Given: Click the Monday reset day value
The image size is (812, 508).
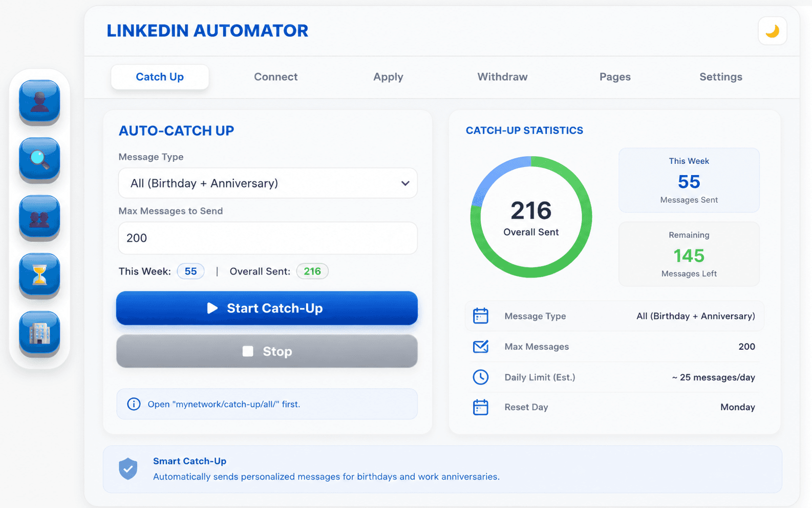Looking at the screenshot, I should pyautogui.click(x=738, y=407).
